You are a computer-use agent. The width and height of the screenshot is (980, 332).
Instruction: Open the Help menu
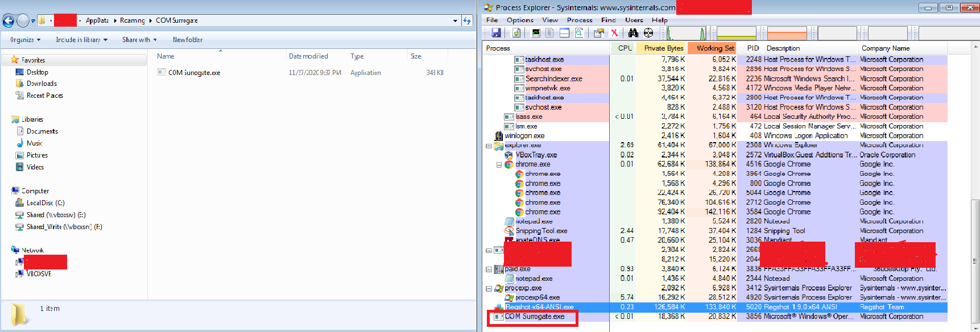click(x=660, y=20)
